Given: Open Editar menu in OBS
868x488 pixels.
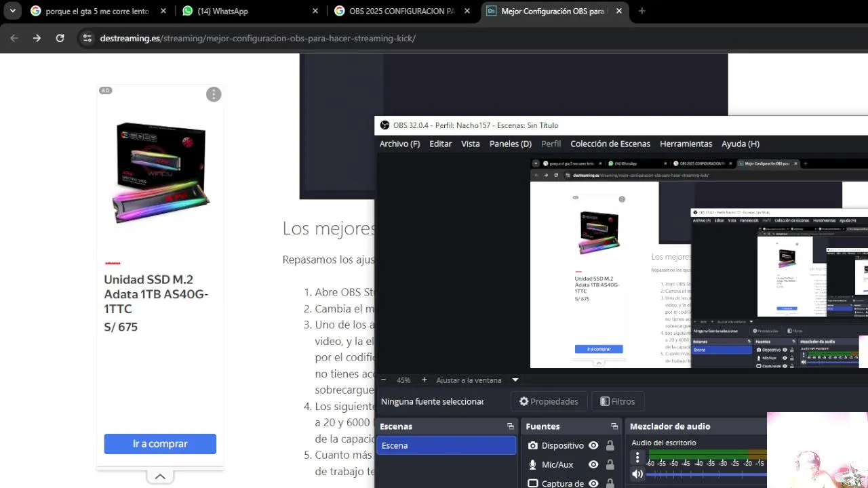Looking at the screenshot, I should point(440,144).
